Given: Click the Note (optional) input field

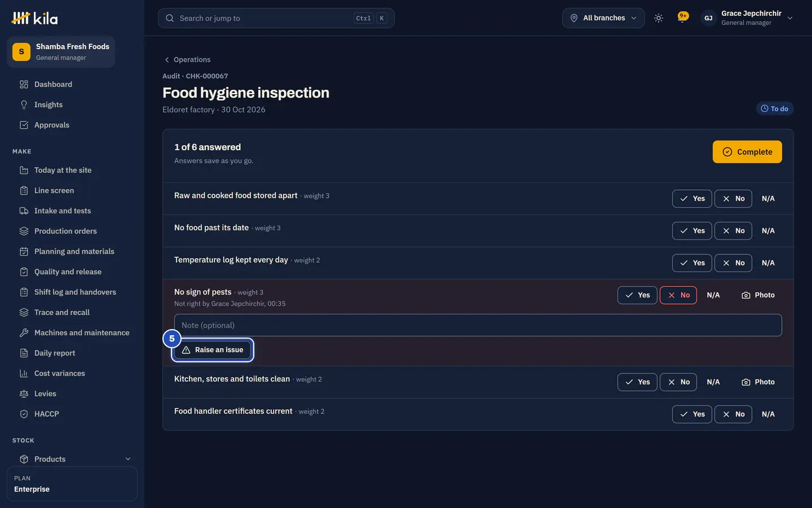Looking at the screenshot, I should 478,325.
